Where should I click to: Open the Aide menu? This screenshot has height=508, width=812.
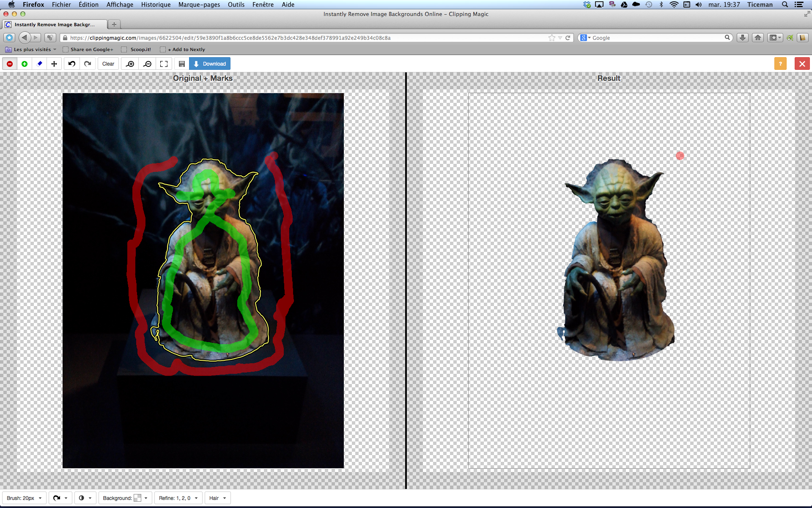click(x=288, y=5)
